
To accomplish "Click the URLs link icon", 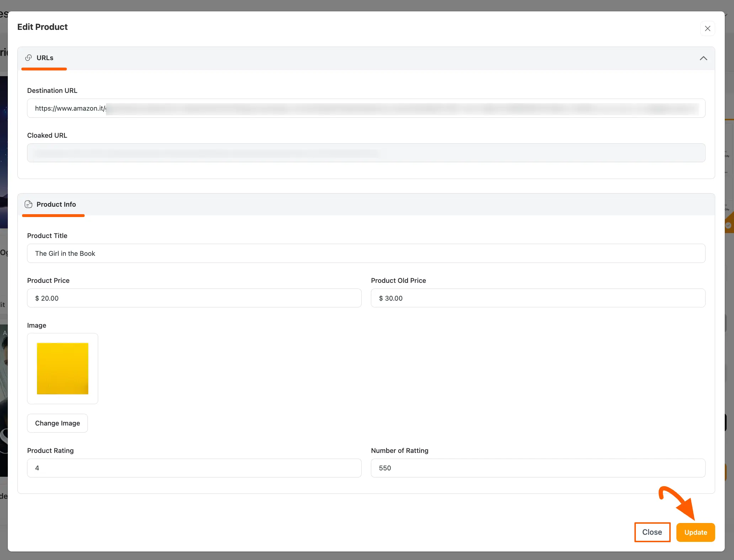I will (28, 58).
